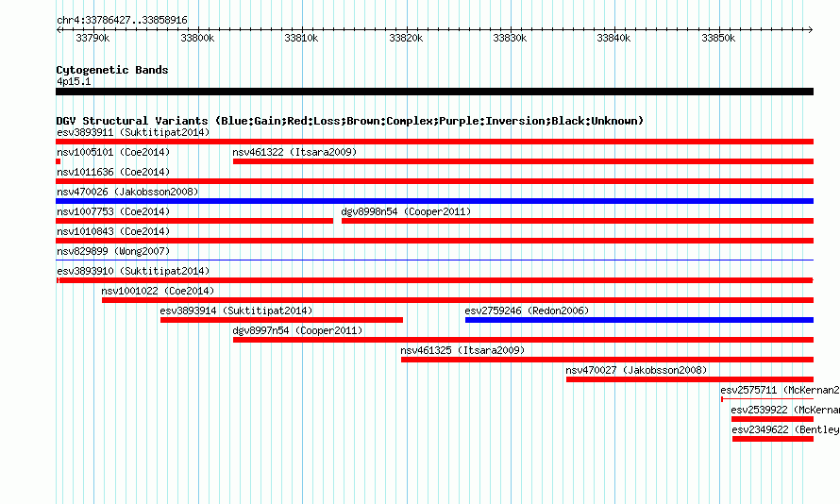Click the red bar under nsv461325
Image resolution: width=840 pixels, height=504 pixels.
point(608,360)
